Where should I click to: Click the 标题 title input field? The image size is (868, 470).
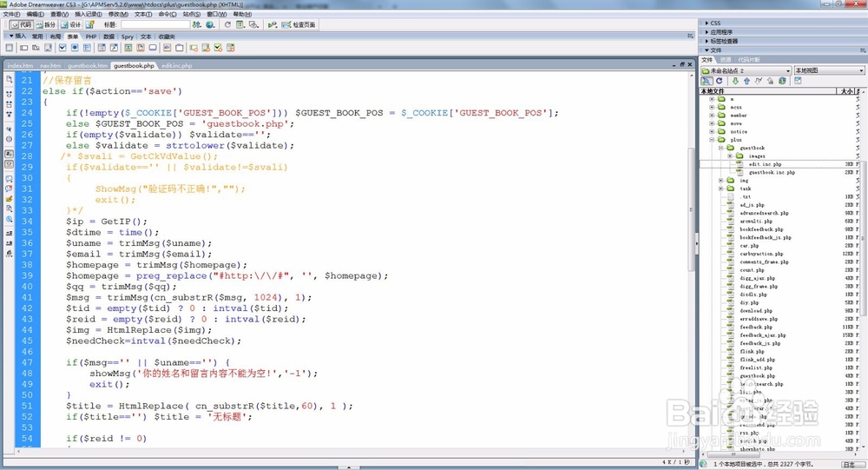[155, 25]
